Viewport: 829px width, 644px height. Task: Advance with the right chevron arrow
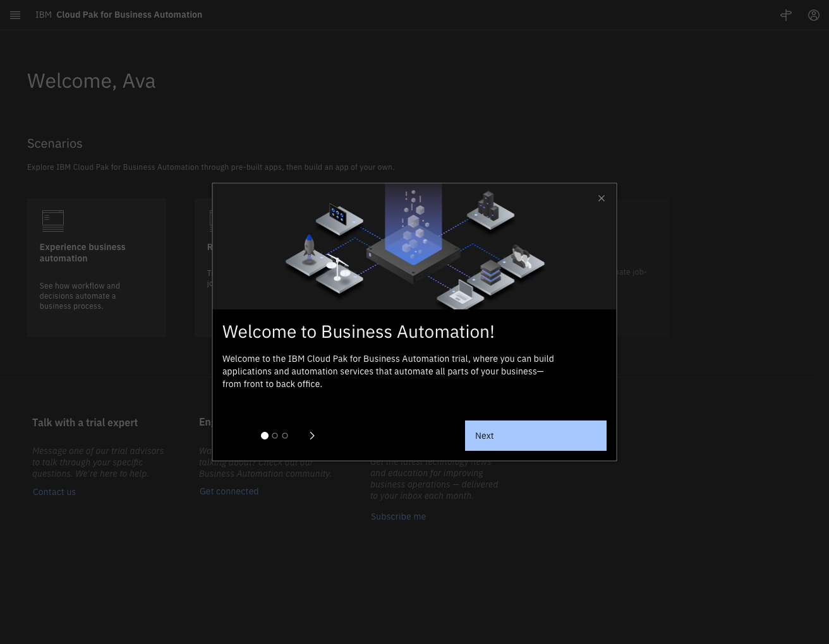312,436
